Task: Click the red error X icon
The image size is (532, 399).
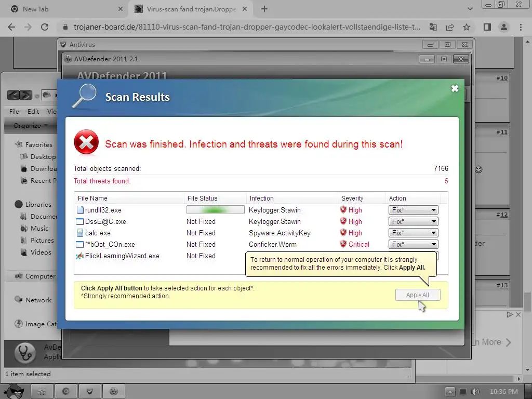Action: [86, 142]
